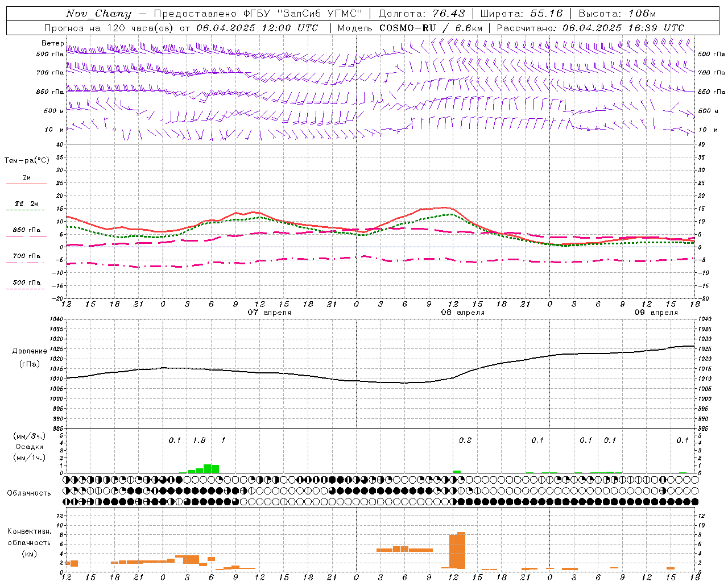Click the Давление pressure panel label
The height and width of the screenshot is (582, 728).
click(30, 351)
